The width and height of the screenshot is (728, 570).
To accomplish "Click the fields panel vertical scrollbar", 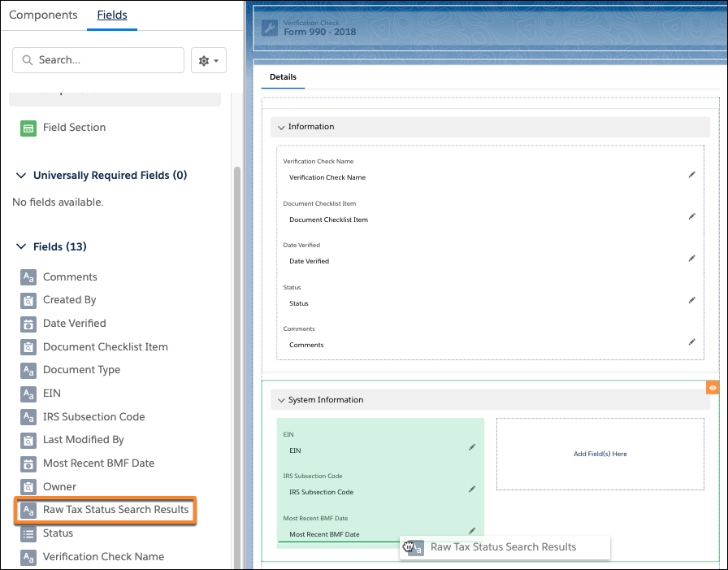I will pyautogui.click(x=237, y=367).
